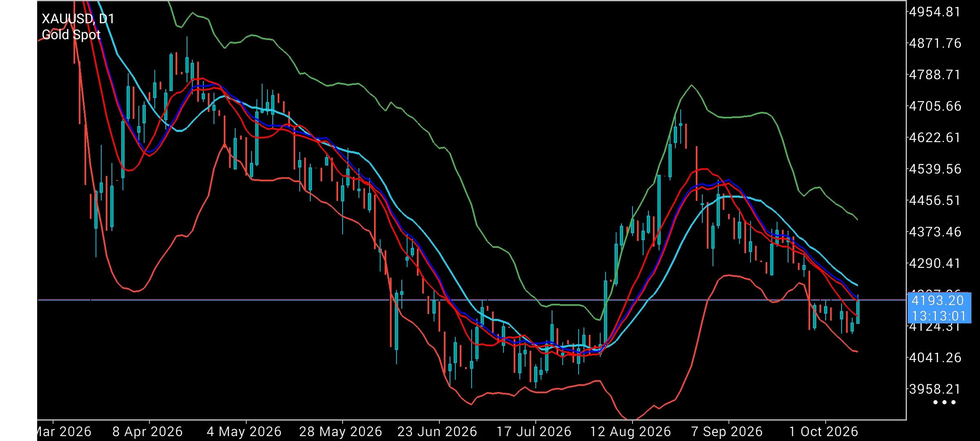Select the 4 May 2026 date label
The image size is (980, 441).
[x=244, y=432]
